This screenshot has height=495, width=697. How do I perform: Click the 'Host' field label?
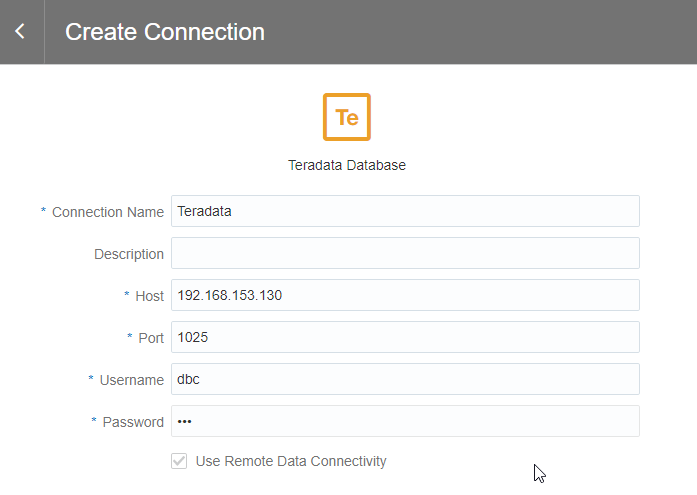(x=150, y=296)
